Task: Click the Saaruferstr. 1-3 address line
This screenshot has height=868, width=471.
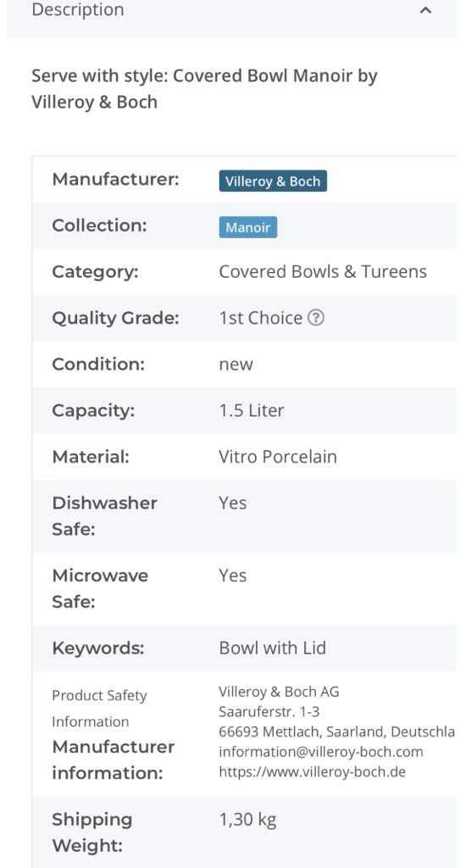Action: [269, 712]
